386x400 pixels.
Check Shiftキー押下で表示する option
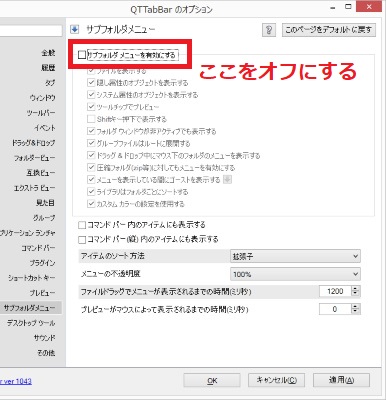pyautogui.click(x=91, y=119)
